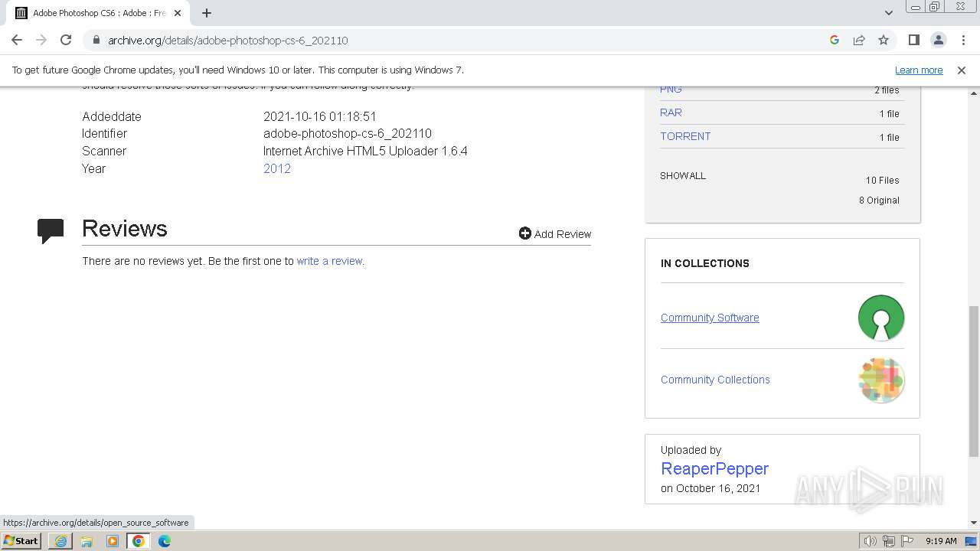The width and height of the screenshot is (980, 551).
Task: Open the Windows Start menu
Action: point(21,540)
